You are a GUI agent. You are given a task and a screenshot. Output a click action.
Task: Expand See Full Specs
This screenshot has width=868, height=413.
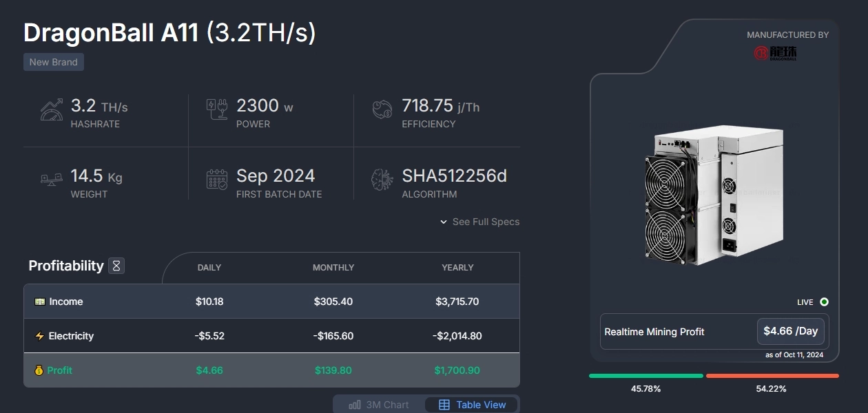tap(480, 222)
